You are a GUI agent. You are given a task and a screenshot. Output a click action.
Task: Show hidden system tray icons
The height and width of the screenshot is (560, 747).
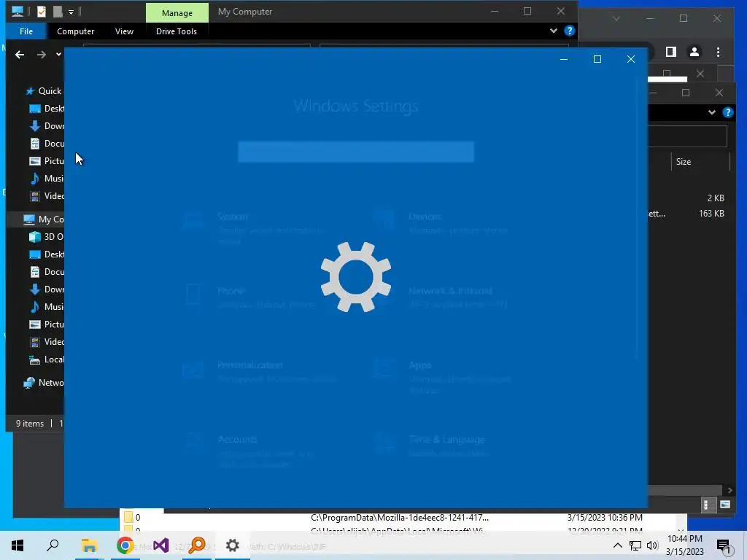point(617,545)
